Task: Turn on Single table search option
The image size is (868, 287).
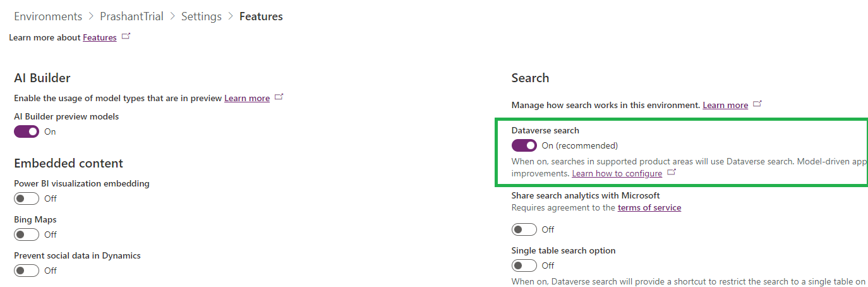Action: tap(524, 266)
